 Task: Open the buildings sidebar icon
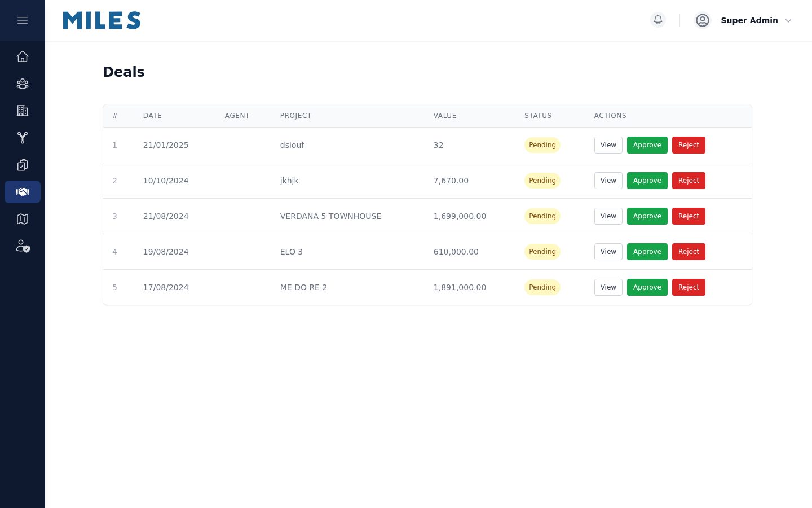pos(23,111)
